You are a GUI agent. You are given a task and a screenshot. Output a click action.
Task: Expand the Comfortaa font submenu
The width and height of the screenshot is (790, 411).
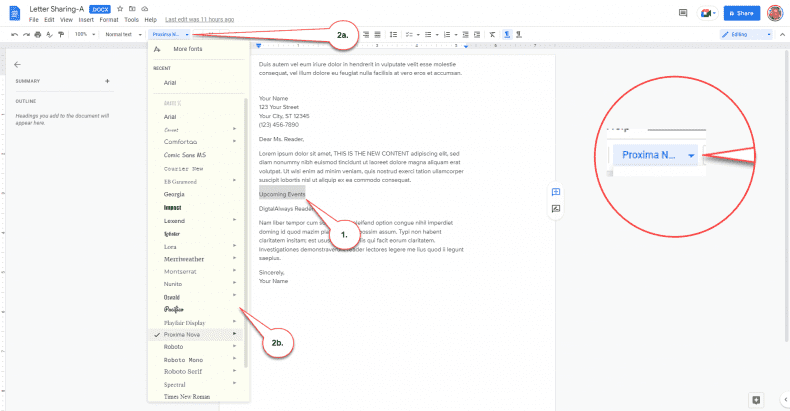234,142
